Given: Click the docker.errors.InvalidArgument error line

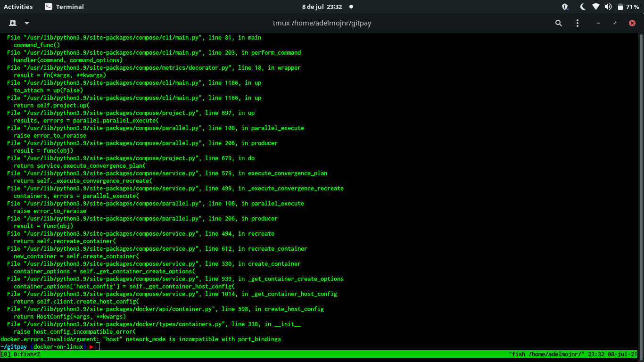Looking at the screenshot, I should click(x=140, y=339).
